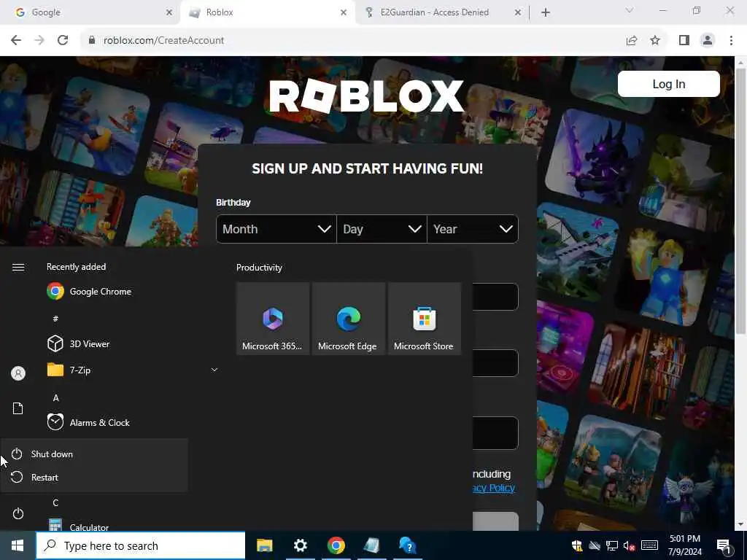Open the Documents icon in Start menu
Image resolution: width=747 pixels, height=560 pixels.
click(x=18, y=408)
